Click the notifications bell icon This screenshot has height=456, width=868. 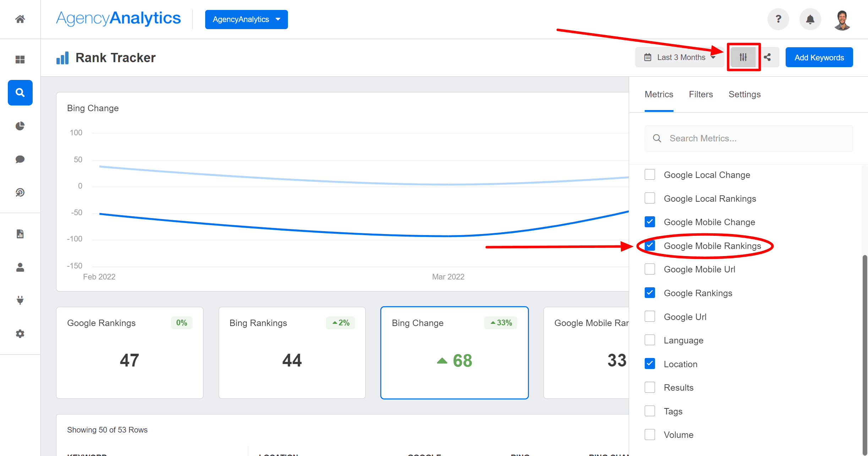click(x=810, y=19)
